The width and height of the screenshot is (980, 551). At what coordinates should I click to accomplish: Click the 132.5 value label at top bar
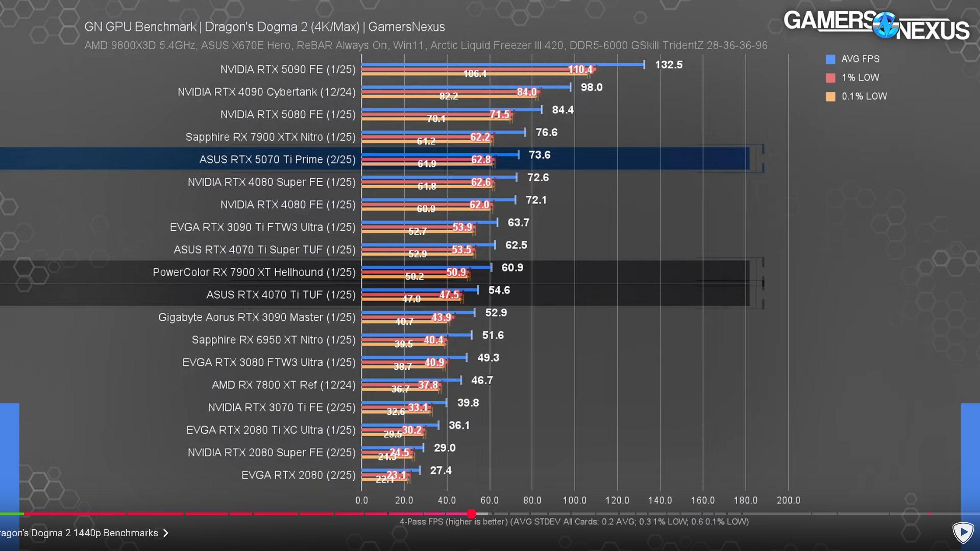(669, 65)
